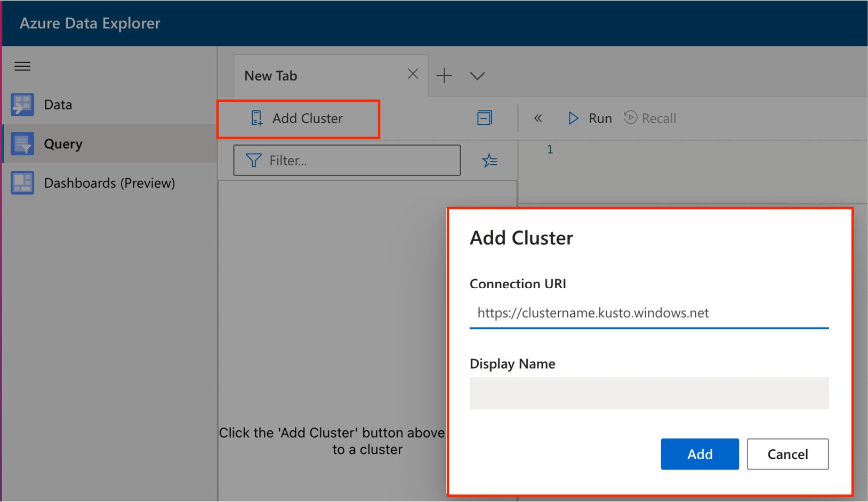Focus the Filter input box
The height and width of the screenshot is (502, 868).
347,160
